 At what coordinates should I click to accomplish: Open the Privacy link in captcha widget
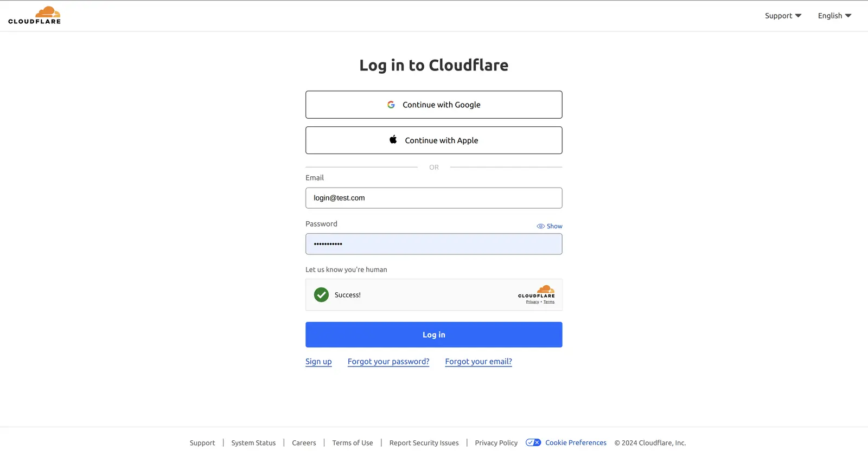click(532, 302)
